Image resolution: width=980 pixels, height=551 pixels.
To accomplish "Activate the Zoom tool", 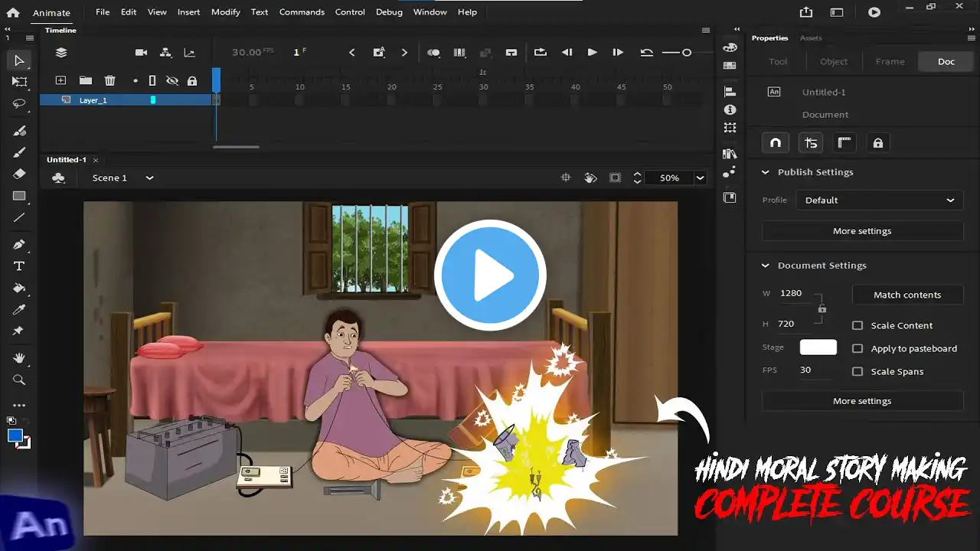I will pos(19,380).
